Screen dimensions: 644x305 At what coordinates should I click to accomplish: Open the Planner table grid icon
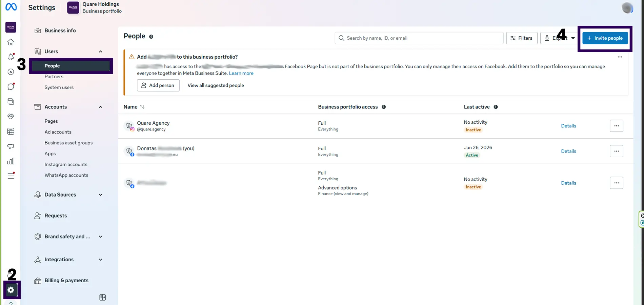point(11,131)
